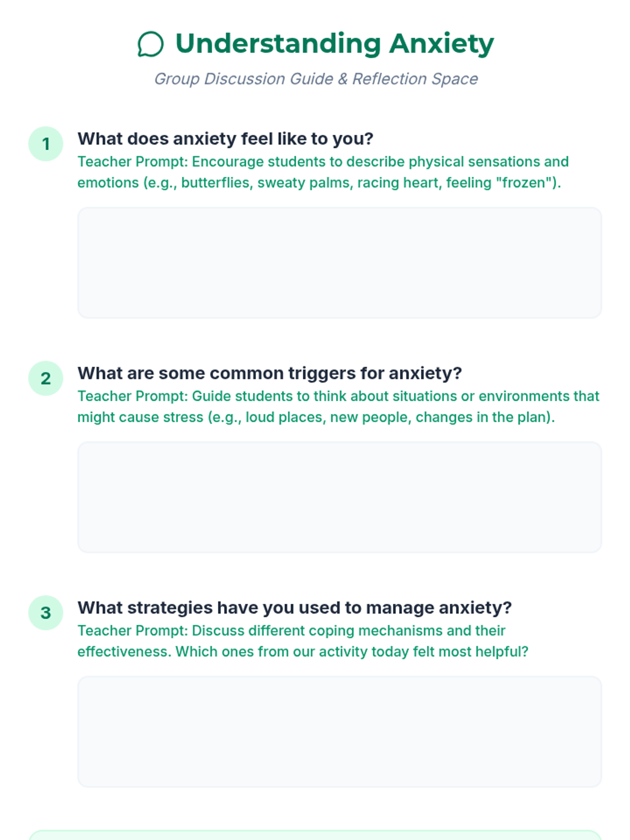630x840 pixels.
Task: Click "Teacher Prompt:" label under question 3
Action: [132, 631]
